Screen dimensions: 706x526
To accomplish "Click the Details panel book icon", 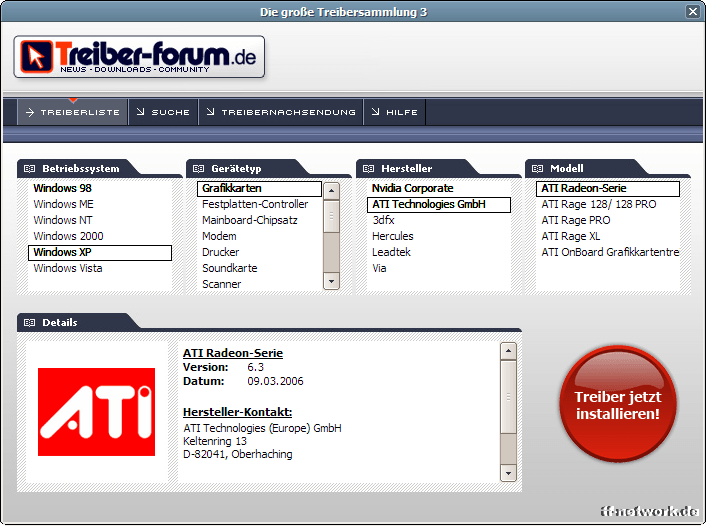I will click(30, 322).
